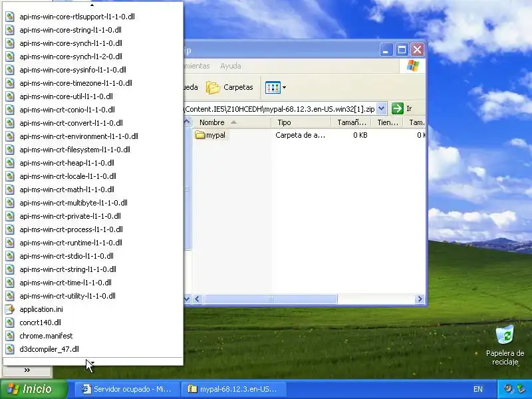The height and width of the screenshot is (399, 532).
Task: Click the Windows flag logo in the Explorer window
Action: (x=413, y=65)
